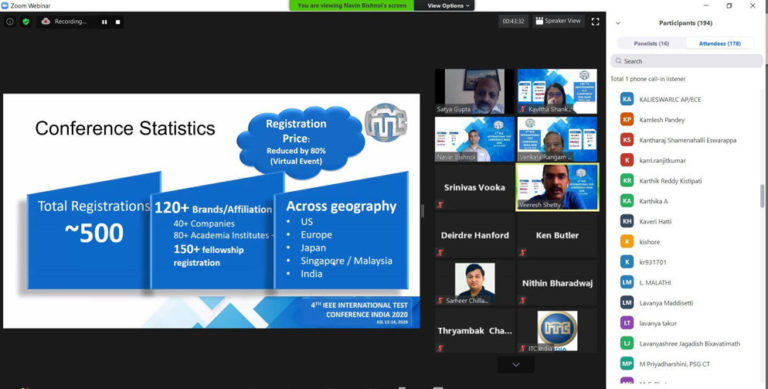Click the participants list scrollbar

tap(762, 196)
